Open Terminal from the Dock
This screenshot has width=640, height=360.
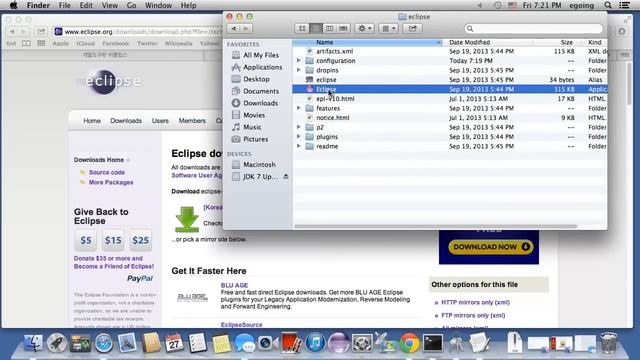433,343
